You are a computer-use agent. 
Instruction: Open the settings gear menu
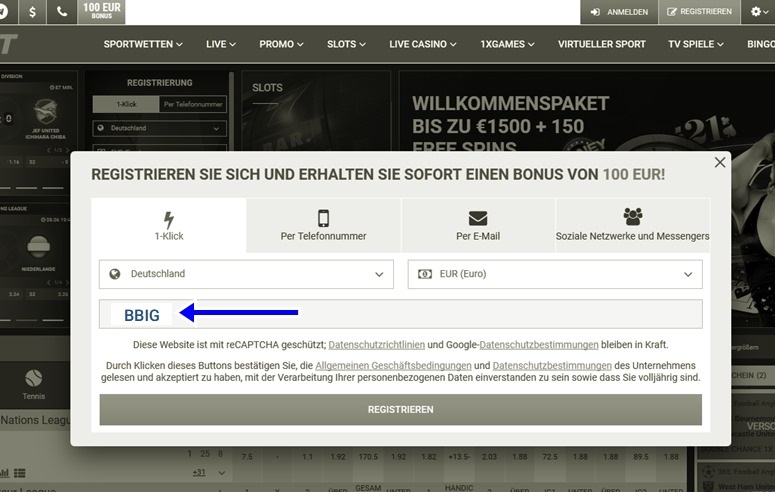(759, 12)
